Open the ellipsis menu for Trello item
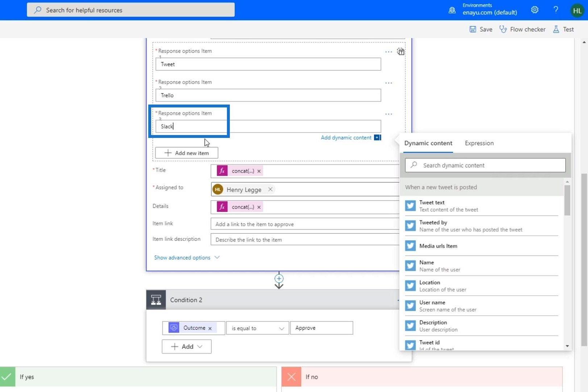 (x=389, y=83)
